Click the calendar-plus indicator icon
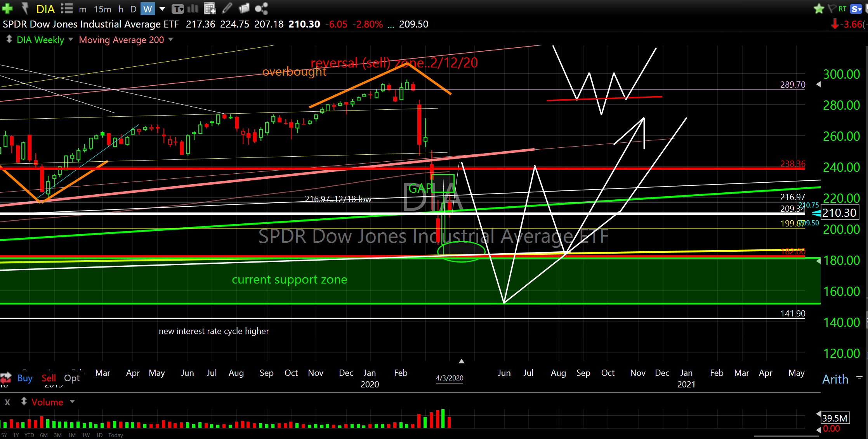 pyautogui.click(x=210, y=8)
